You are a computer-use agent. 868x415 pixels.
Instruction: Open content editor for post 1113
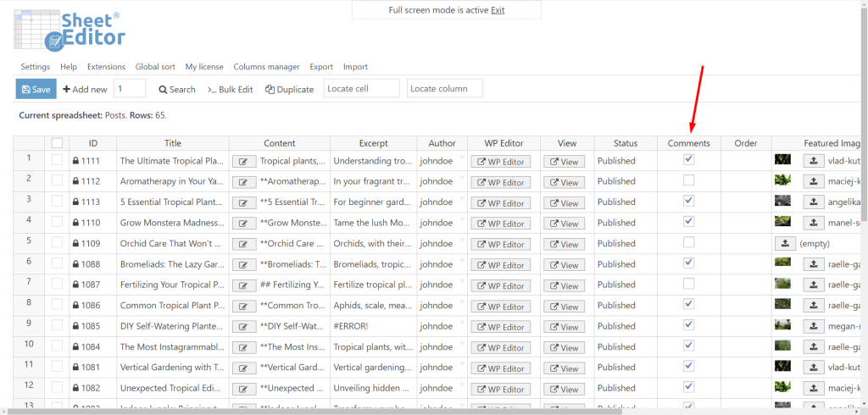[x=243, y=202]
